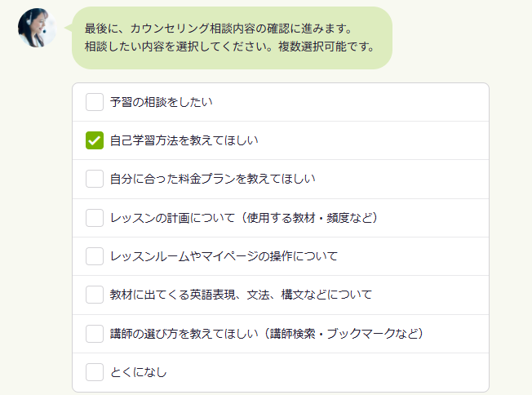Click the 自己学習方法を教えてほしい label text

click(x=184, y=140)
